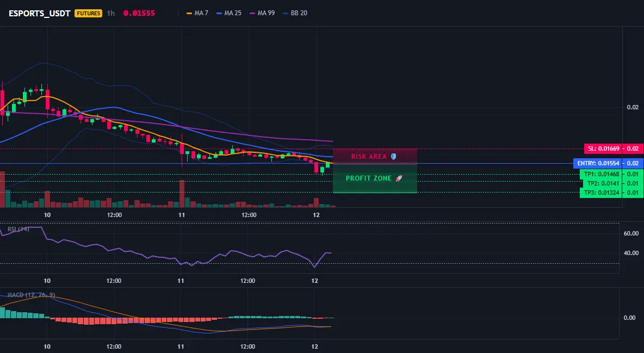Image resolution: width=644 pixels, height=353 pixels.
Task: Open the 1h timeframe selector
Action: pyautogui.click(x=111, y=13)
